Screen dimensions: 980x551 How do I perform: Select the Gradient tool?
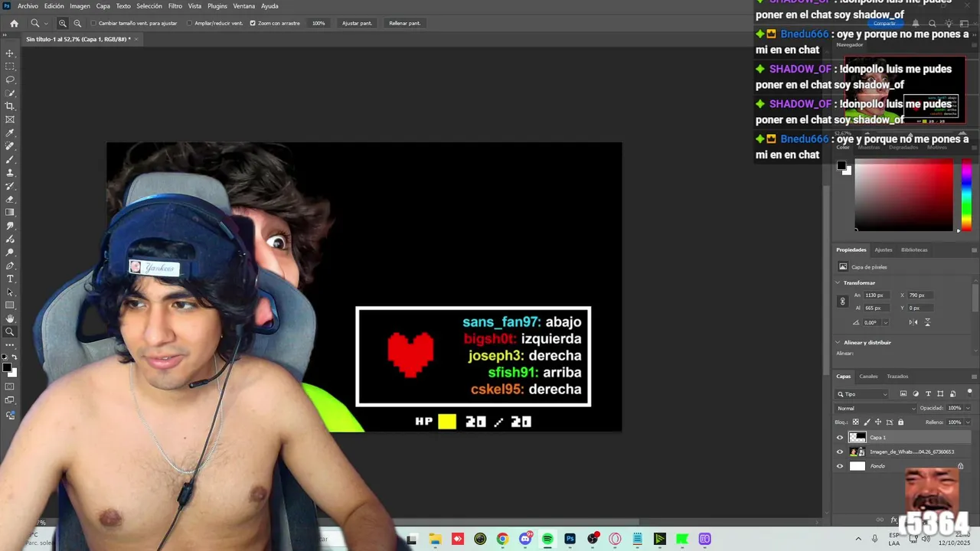tap(10, 212)
